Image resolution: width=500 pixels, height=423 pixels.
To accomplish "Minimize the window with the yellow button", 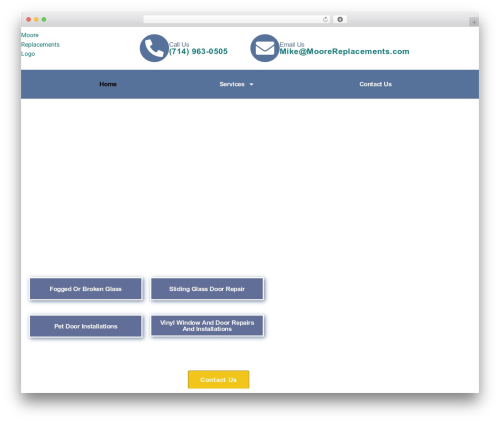I will click(x=36, y=20).
